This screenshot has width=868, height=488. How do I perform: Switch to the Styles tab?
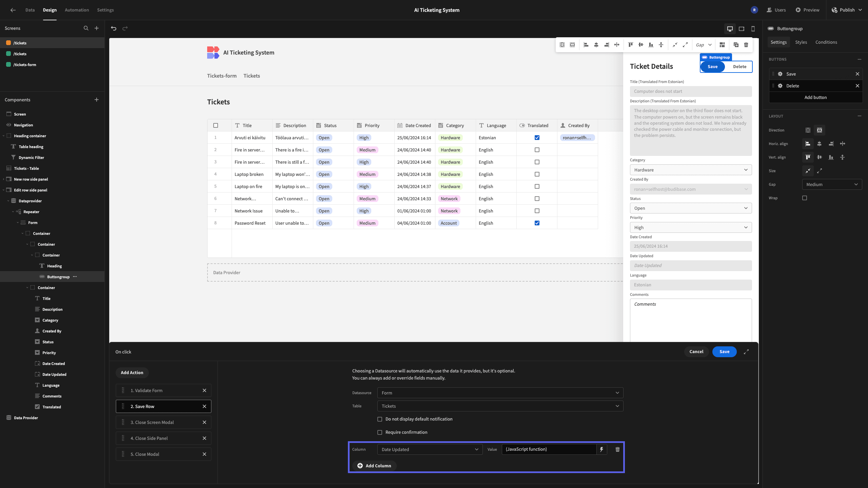coord(801,42)
